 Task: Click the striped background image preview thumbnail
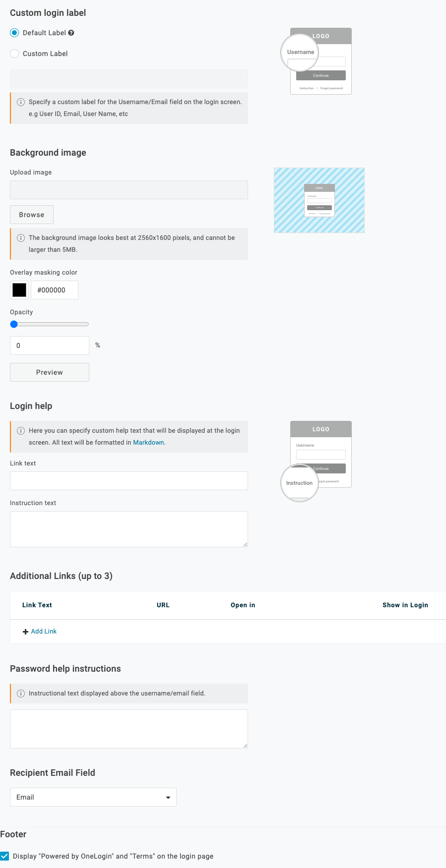pyautogui.click(x=319, y=200)
